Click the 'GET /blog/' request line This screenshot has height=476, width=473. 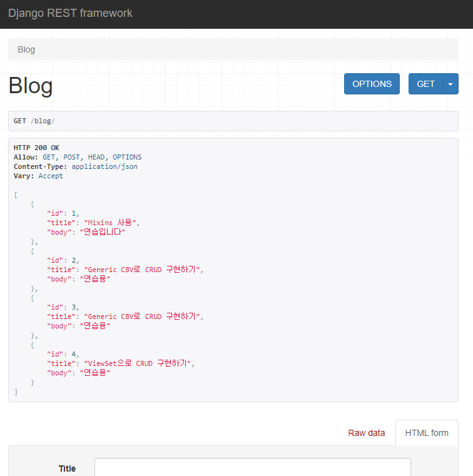[x=34, y=121]
